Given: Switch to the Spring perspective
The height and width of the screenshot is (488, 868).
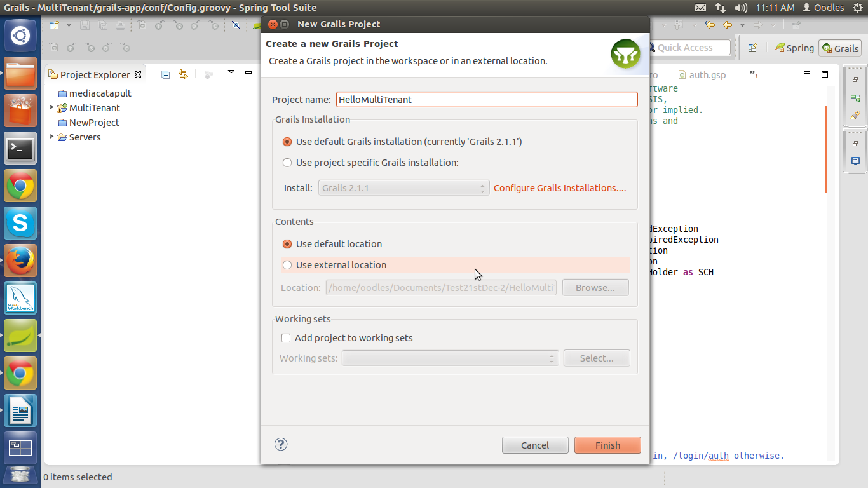Looking at the screenshot, I should 794,48.
